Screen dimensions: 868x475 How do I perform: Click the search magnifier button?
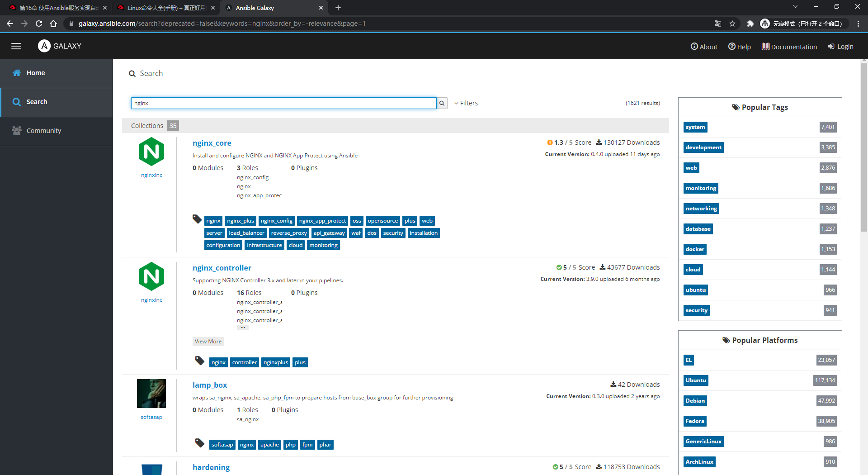coord(442,103)
